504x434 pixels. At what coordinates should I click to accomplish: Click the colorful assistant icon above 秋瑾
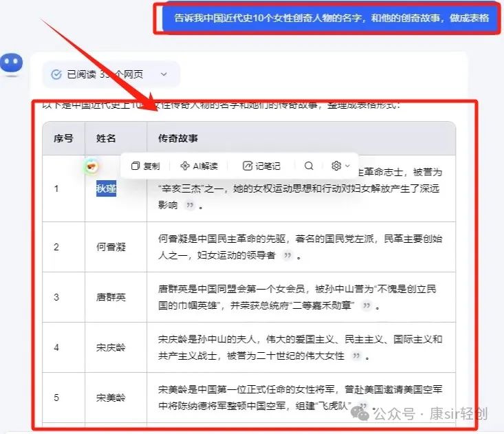pos(92,166)
